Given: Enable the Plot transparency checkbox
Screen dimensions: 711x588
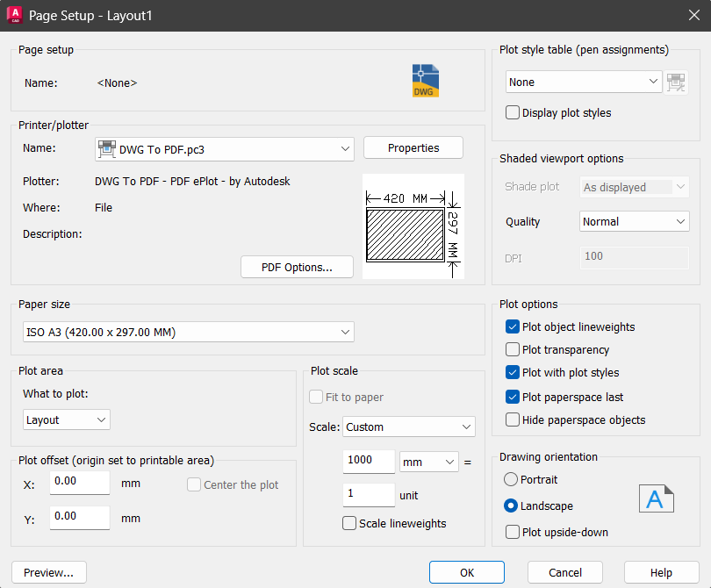Looking at the screenshot, I should click(x=513, y=350).
